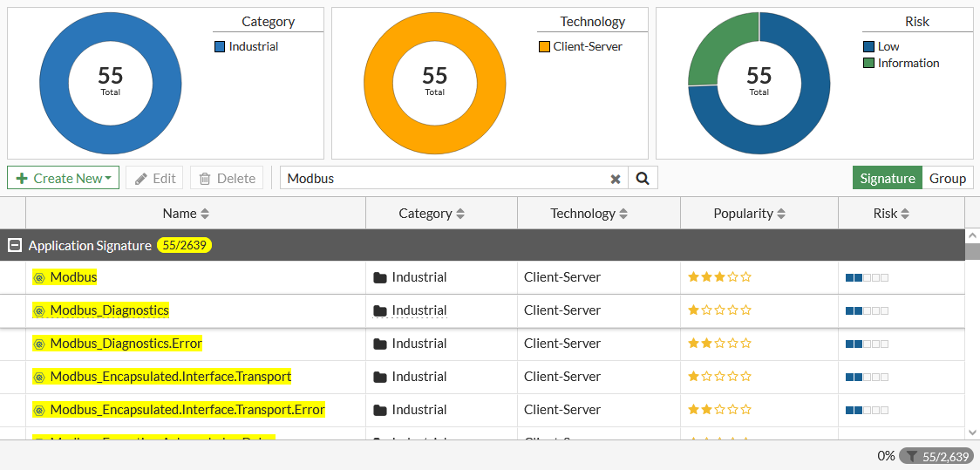Click the Modbus_Diagnostics.Error signature icon

[38, 344]
